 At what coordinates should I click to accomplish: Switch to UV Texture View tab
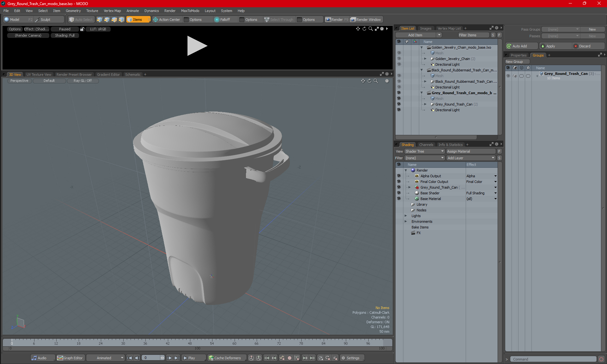(x=38, y=74)
